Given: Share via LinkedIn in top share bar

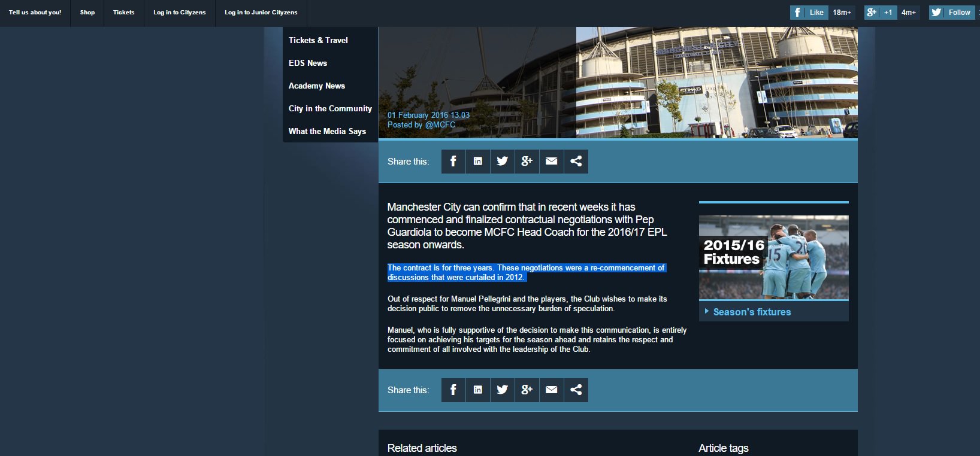Looking at the screenshot, I should click(x=478, y=162).
